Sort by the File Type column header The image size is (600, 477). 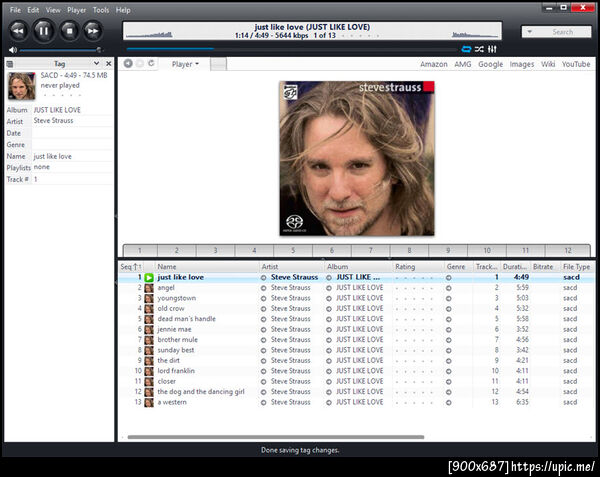pyautogui.click(x=576, y=267)
